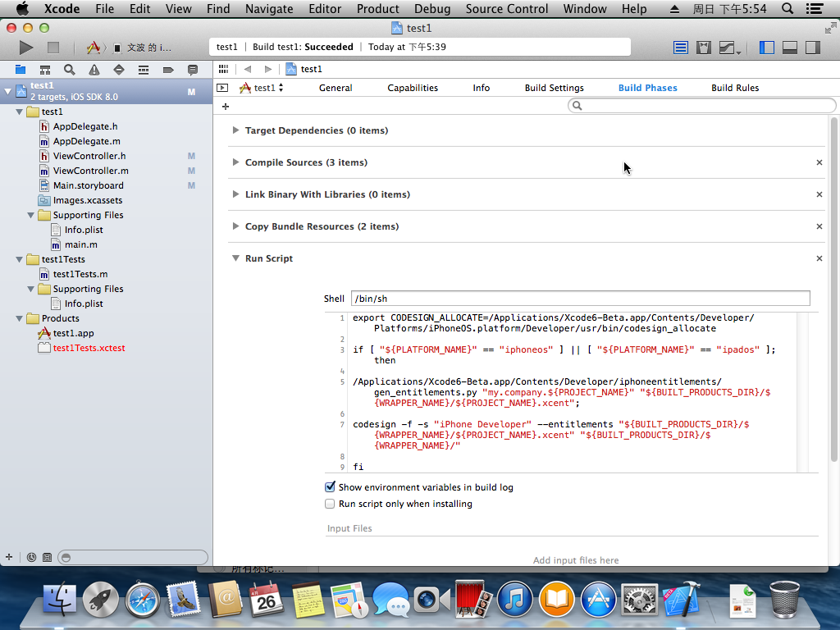Open the Debug navigator icon
Screen dimensions: 840x630
click(x=144, y=70)
